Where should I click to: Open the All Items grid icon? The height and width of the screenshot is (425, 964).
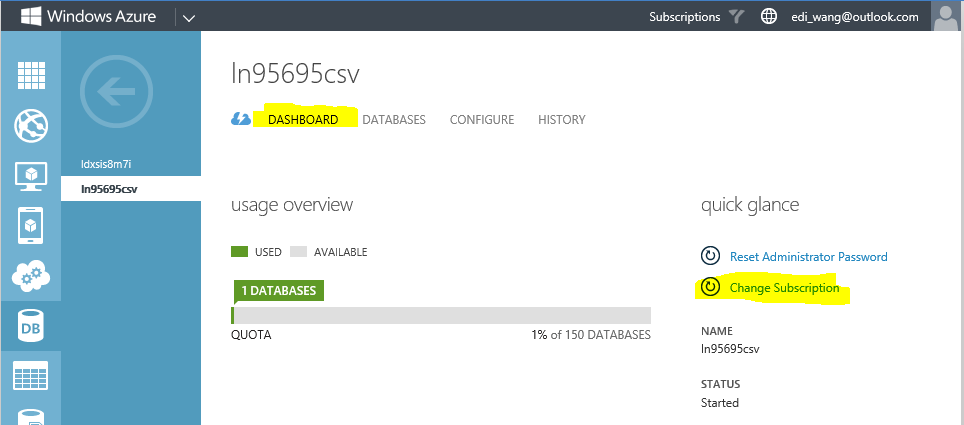pyautogui.click(x=31, y=75)
